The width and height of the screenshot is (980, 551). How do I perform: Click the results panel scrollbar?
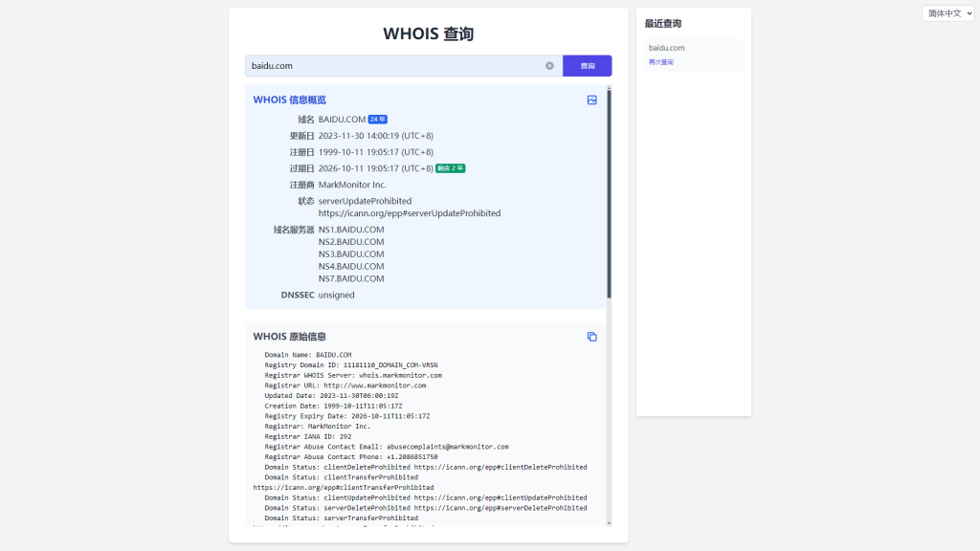click(x=609, y=193)
